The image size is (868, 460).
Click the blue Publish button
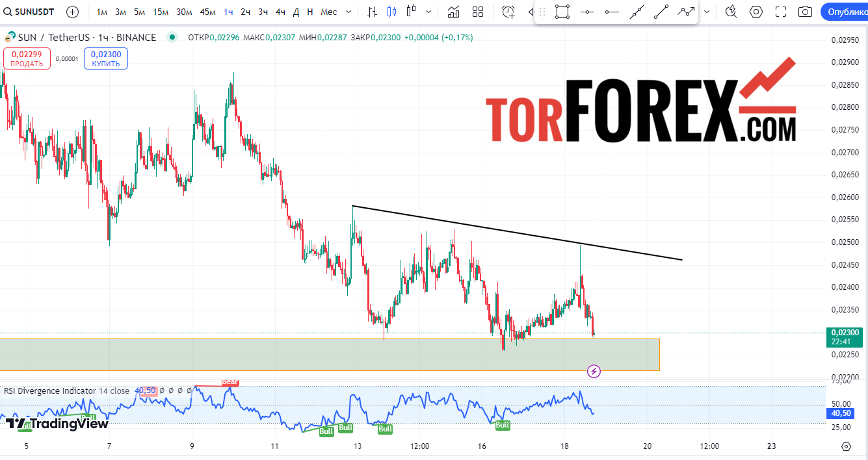(x=844, y=12)
